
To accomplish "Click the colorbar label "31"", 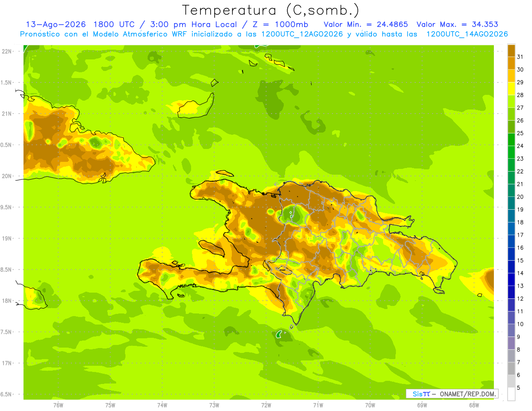I will point(520,57).
